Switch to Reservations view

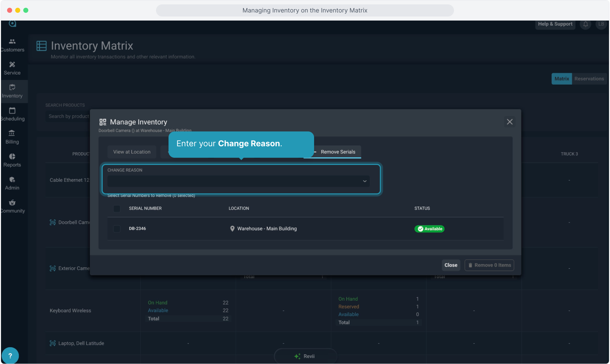point(589,79)
